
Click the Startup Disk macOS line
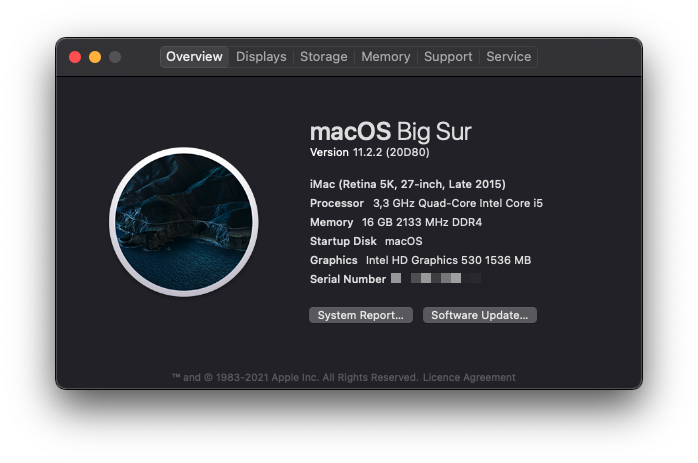366,241
